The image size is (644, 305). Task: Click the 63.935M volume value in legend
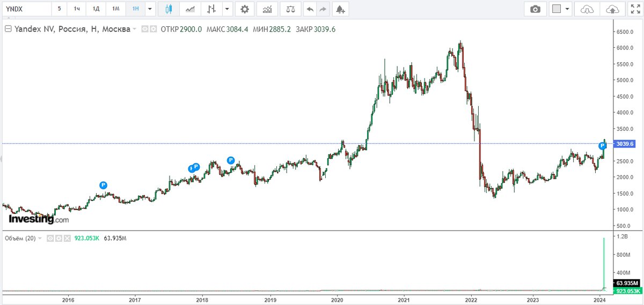pos(114,238)
